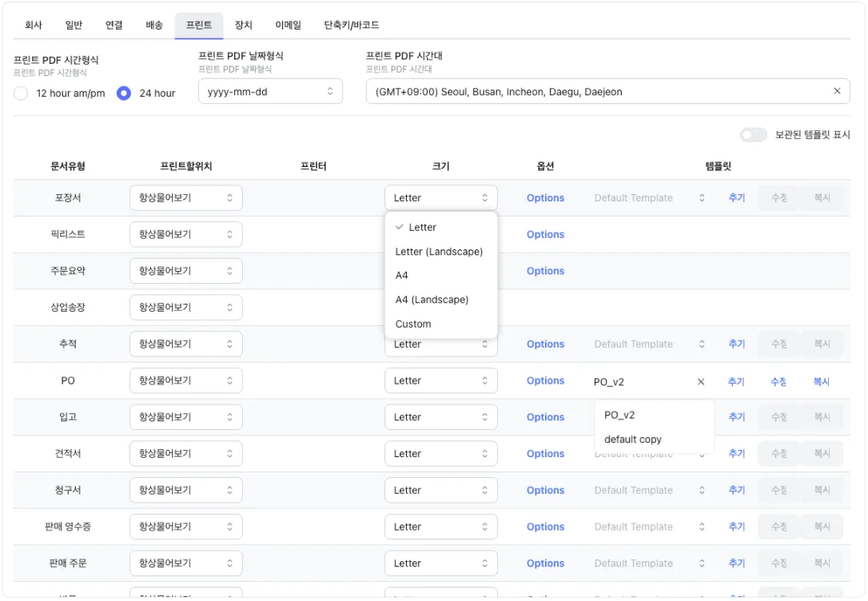Open chevron of 추적 Default Template selector
The width and height of the screenshot is (868, 601).
click(x=702, y=344)
